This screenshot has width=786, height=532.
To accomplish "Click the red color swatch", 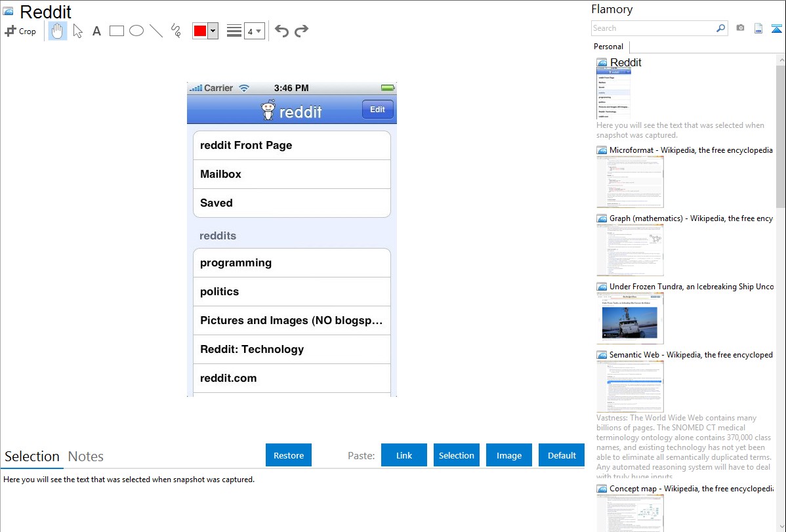I will pos(200,31).
